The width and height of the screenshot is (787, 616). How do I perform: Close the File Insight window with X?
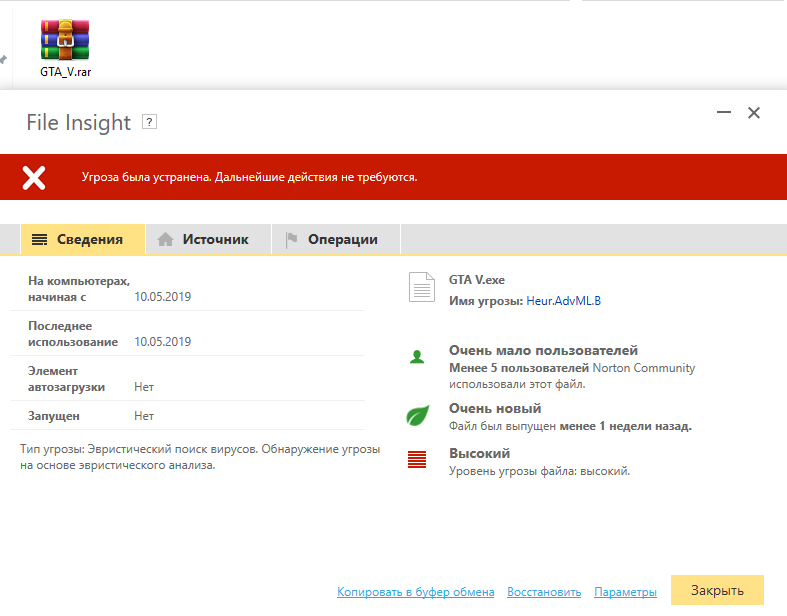coord(754,113)
